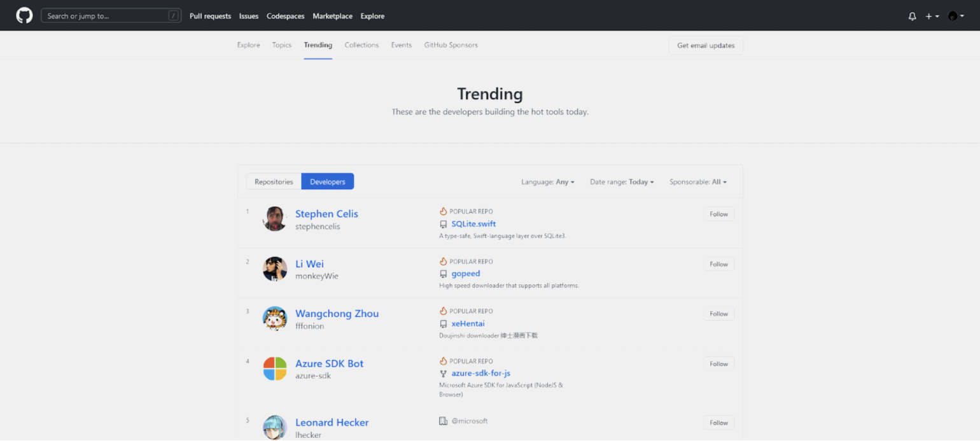Click Wangchong Zhou's tiger avatar

point(275,319)
